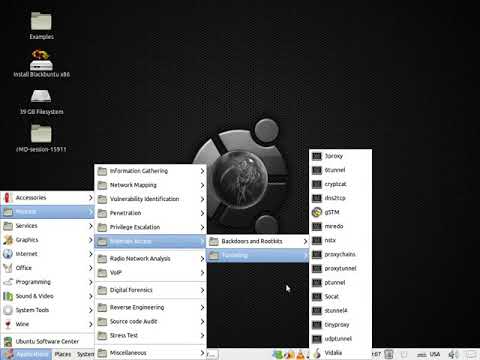The image size is (480, 360).
Task: Start cryptcat from the submenu
Action: point(340,184)
